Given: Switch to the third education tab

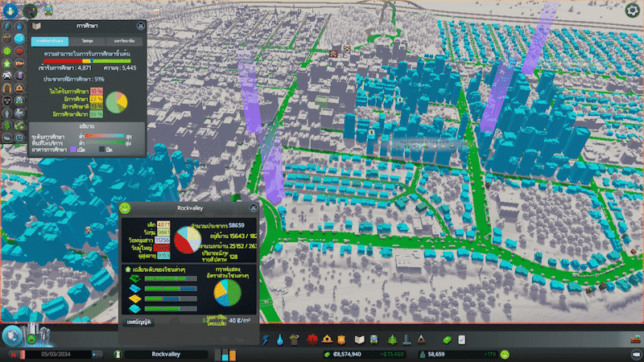Looking at the screenshot, I should click(124, 39).
